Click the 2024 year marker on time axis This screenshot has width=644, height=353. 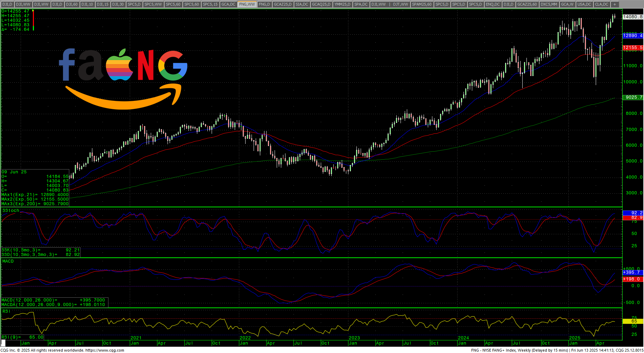[x=463, y=338]
